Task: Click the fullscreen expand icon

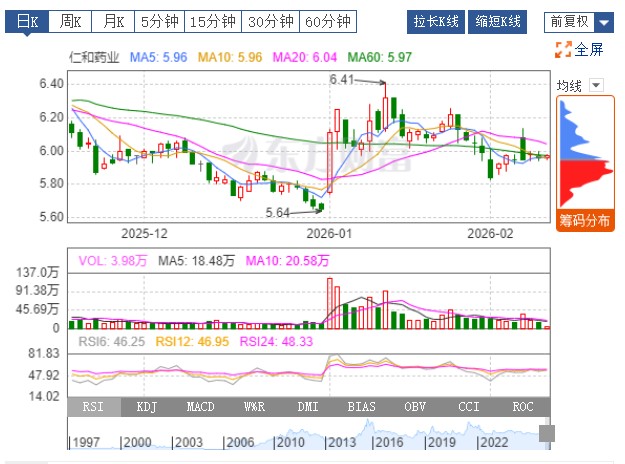Action: (x=563, y=49)
